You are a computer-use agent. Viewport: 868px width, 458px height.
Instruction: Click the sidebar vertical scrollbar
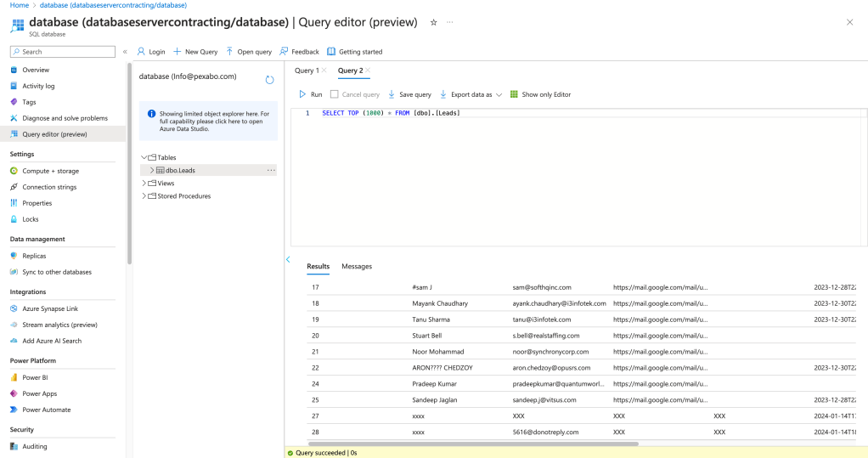coord(130,163)
